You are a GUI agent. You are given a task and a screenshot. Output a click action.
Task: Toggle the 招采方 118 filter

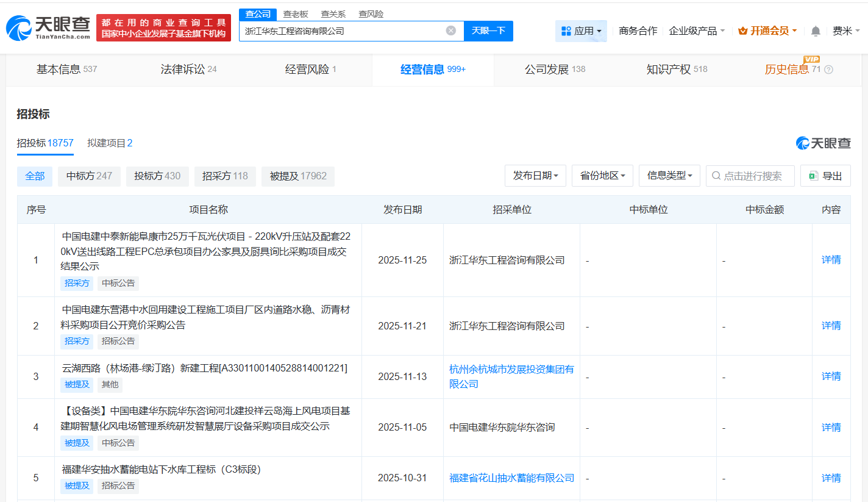225,176
